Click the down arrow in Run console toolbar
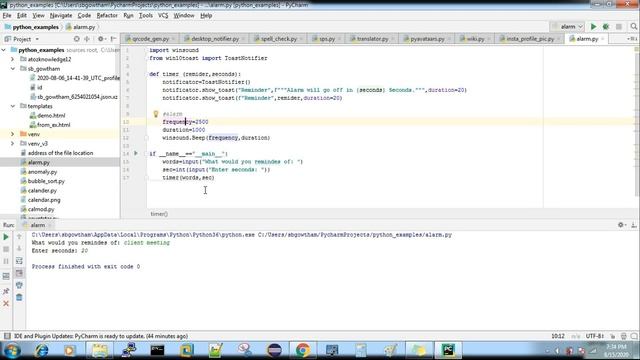The image size is (640, 360). (x=19, y=249)
